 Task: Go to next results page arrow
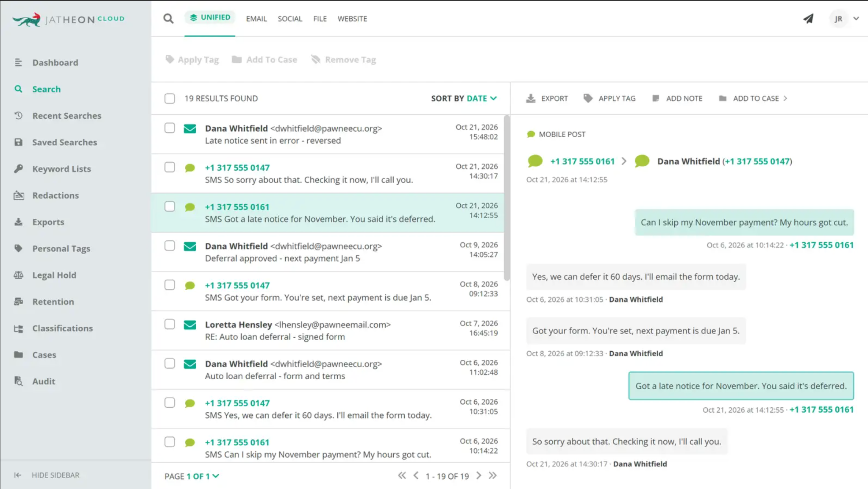pos(479,475)
